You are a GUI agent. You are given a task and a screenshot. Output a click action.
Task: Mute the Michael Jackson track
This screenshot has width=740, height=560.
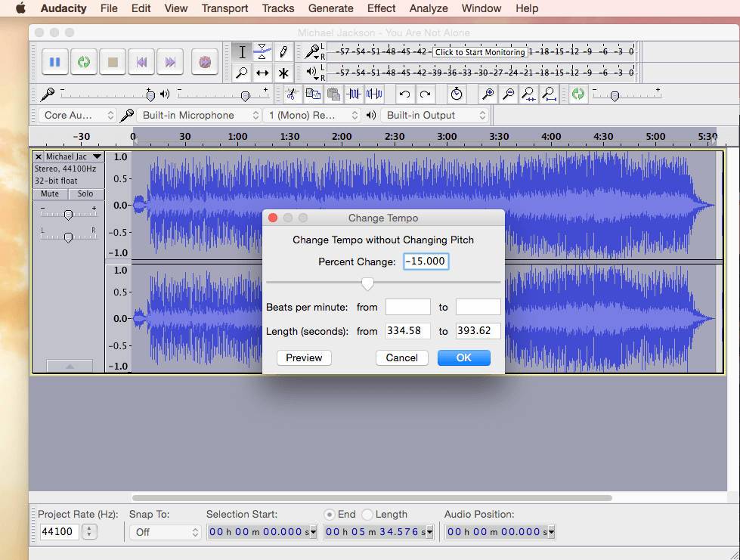(50, 194)
